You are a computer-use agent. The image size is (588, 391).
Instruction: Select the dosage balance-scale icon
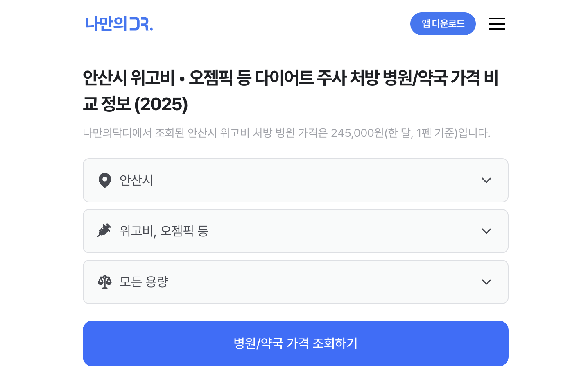point(105,282)
